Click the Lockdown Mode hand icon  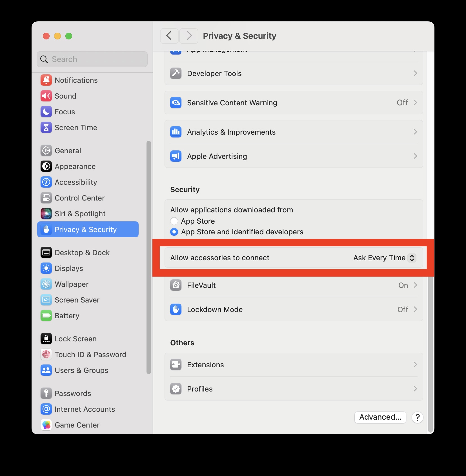[x=176, y=309]
